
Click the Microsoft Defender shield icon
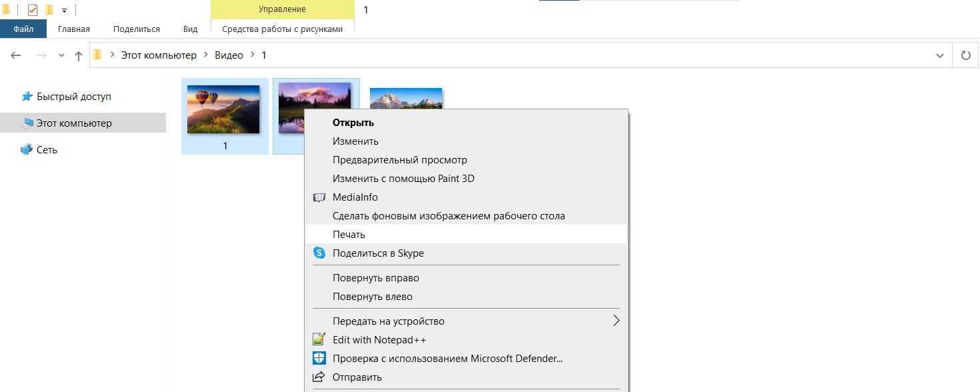(x=320, y=359)
